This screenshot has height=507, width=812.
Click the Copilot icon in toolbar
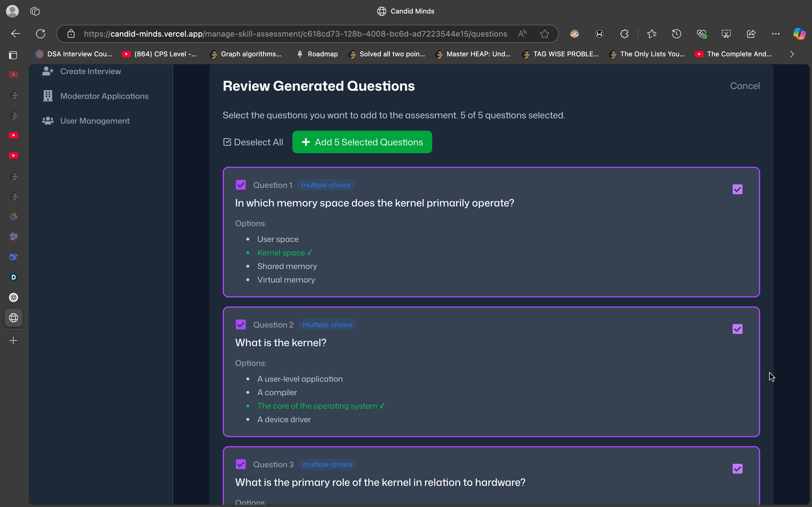799,34
